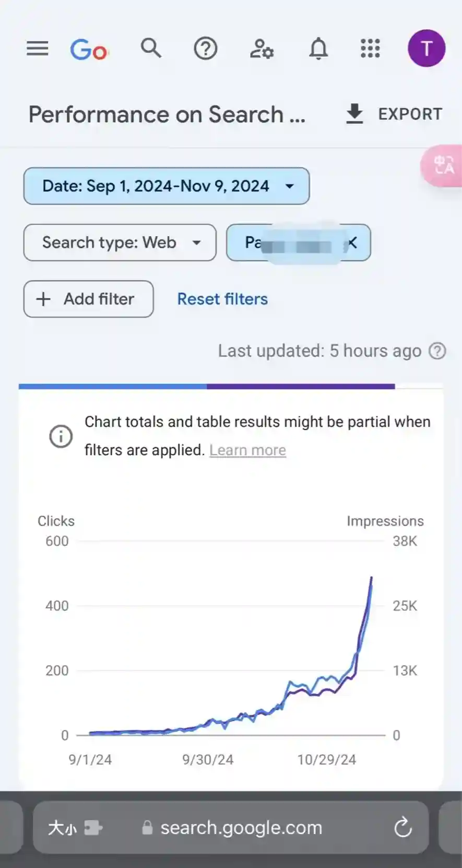
Task: Click the Add filter button
Action: [x=88, y=299]
